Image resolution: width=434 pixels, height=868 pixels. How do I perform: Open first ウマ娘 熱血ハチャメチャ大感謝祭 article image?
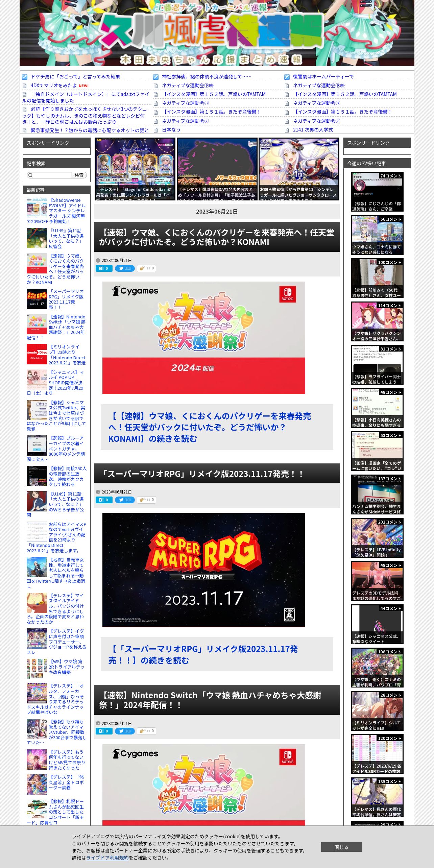[x=204, y=338]
